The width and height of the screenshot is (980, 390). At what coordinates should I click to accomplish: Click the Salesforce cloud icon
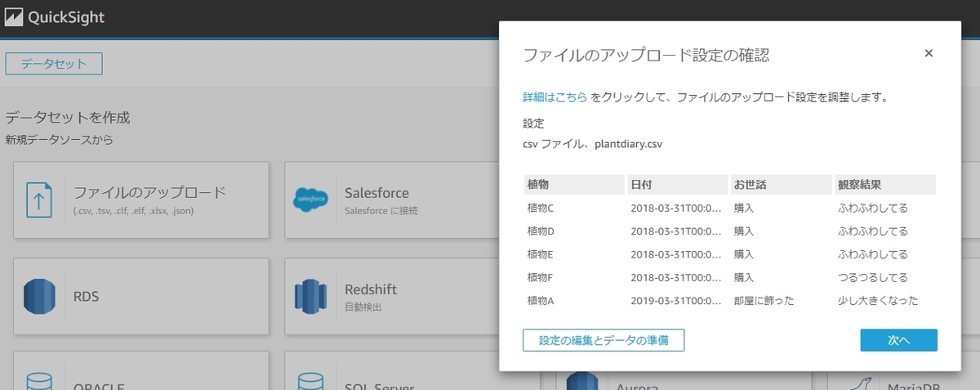(x=310, y=199)
